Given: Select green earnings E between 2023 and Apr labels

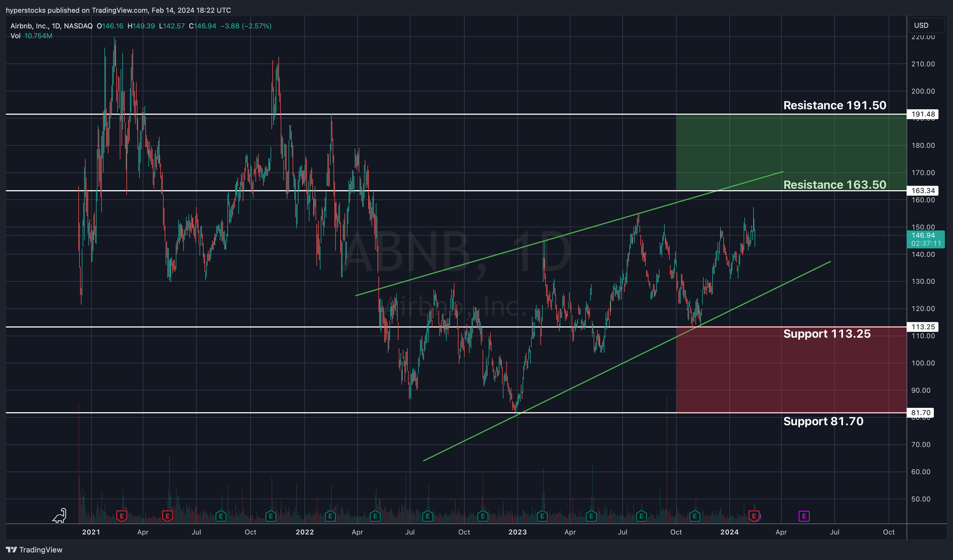Looking at the screenshot, I should click(542, 516).
